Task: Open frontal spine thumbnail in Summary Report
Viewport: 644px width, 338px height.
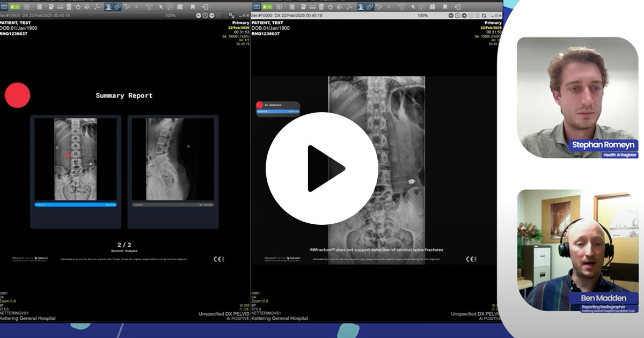Action: pos(76,159)
